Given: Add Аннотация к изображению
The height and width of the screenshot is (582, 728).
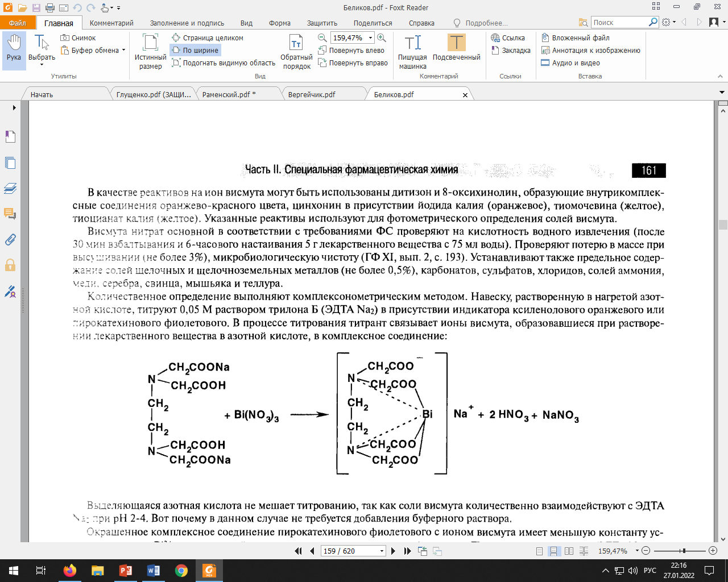Looking at the screenshot, I should (x=590, y=51).
